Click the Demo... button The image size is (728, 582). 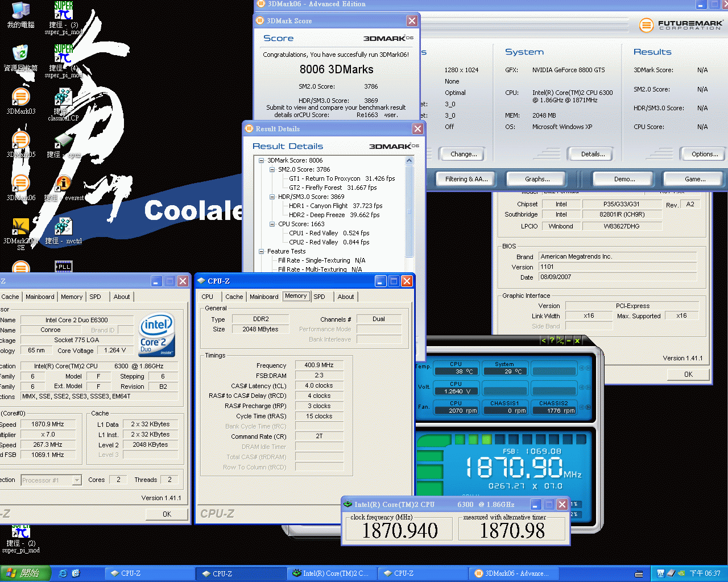(624, 179)
